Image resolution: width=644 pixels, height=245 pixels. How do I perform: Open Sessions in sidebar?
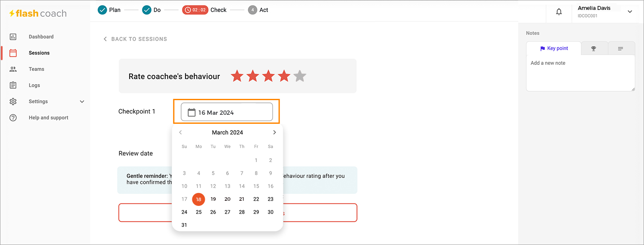pos(39,53)
